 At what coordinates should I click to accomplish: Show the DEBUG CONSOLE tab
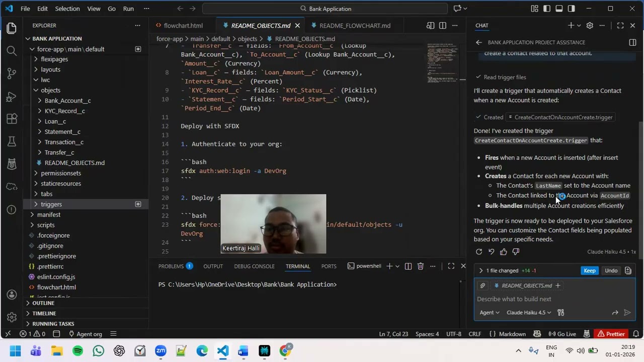(x=254, y=266)
